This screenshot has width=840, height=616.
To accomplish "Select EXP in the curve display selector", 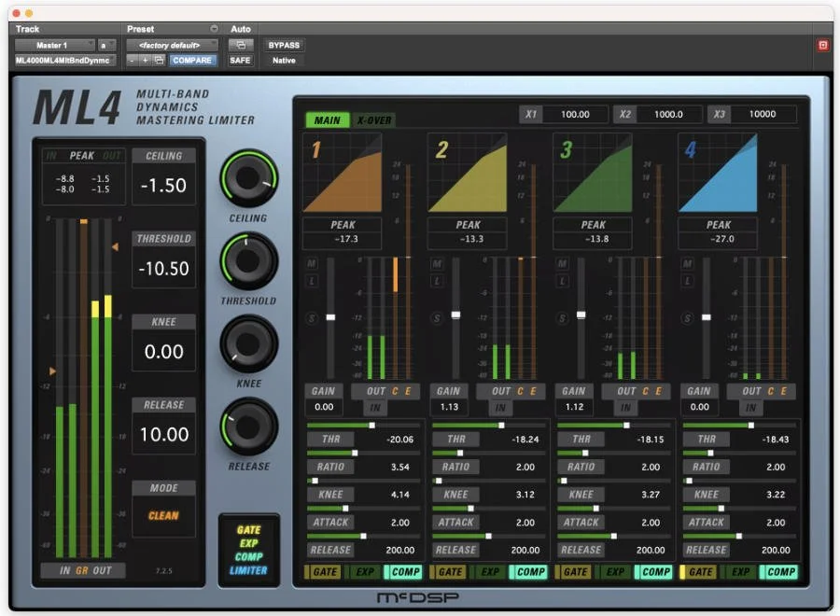I will (248, 543).
